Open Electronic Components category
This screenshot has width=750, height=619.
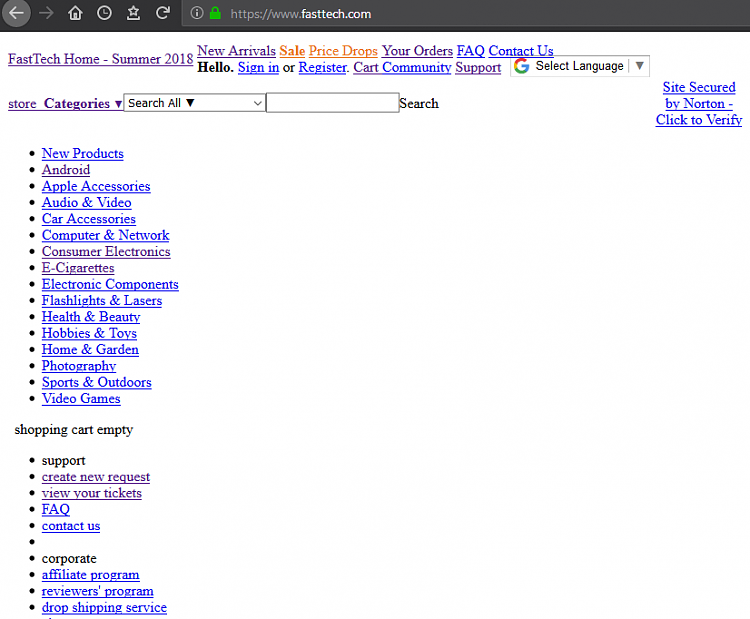click(110, 284)
